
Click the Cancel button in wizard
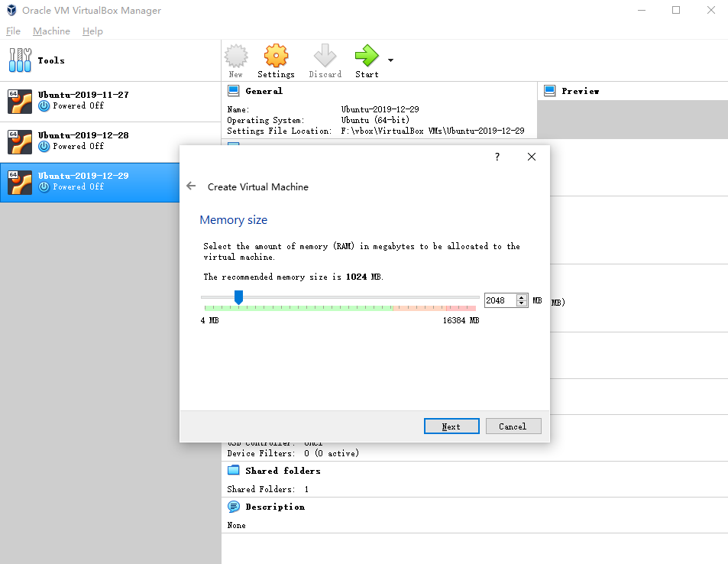pyautogui.click(x=513, y=426)
